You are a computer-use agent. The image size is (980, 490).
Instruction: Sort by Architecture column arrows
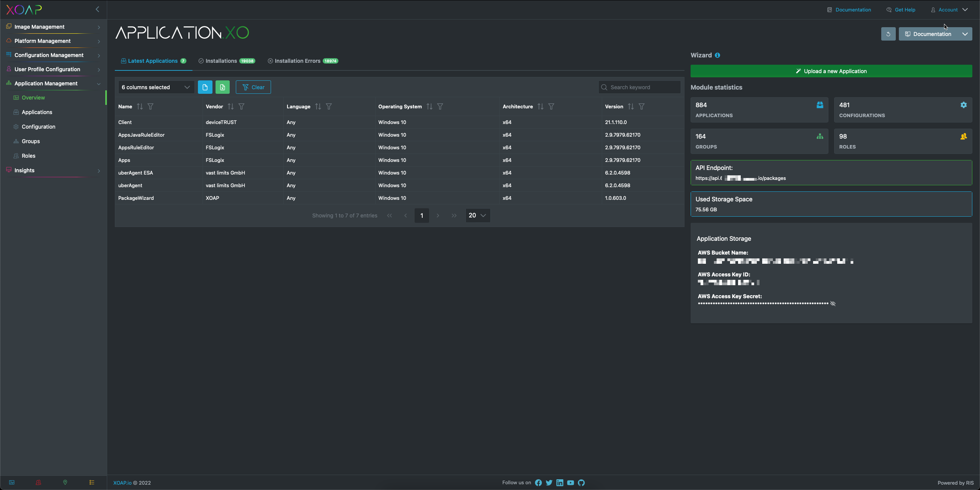tap(541, 106)
